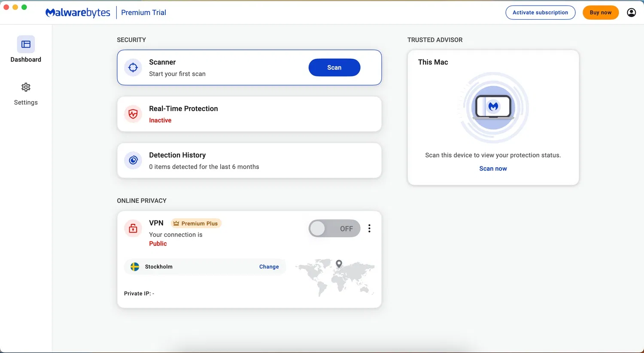Click the Premium Trial title text

[143, 12]
